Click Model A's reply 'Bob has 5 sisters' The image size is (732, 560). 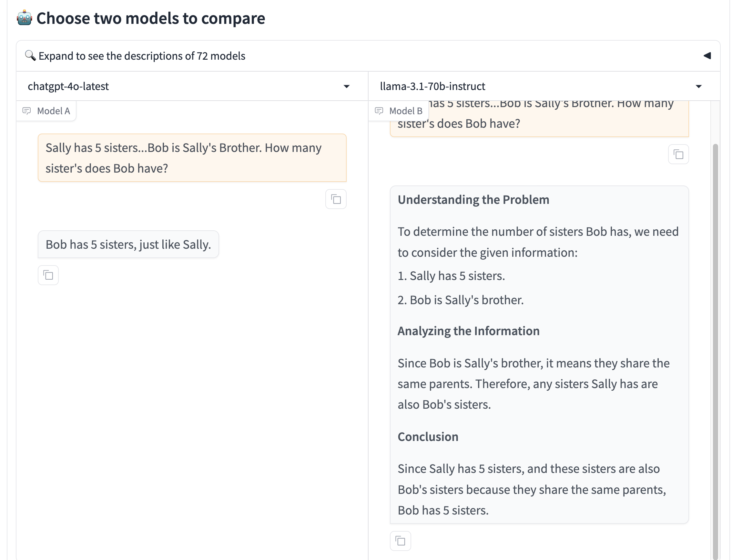[x=128, y=244]
